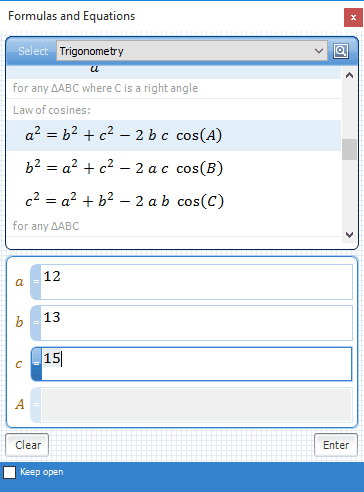The image size is (364, 492).
Task: Click the dropdown chevron next to Trigonometry
Action: point(319,51)
